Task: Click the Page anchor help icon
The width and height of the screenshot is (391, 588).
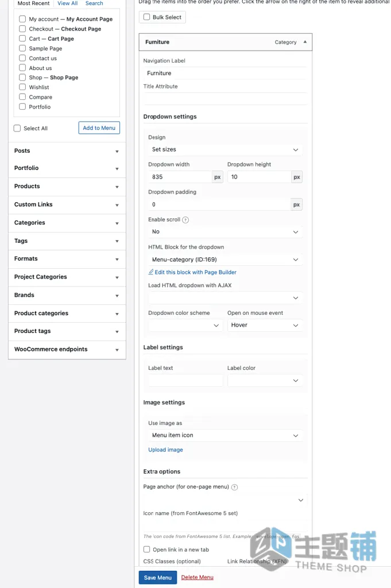Action: tap(234, 487)
